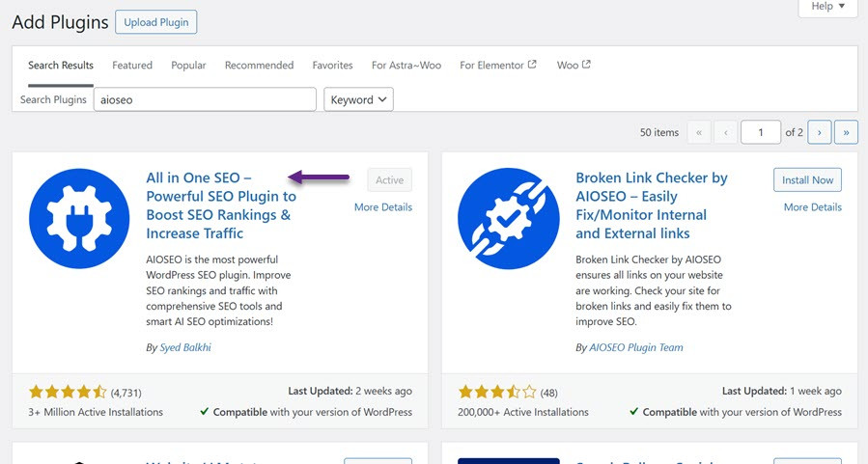This screenshot has height=464, width=868.
Task: Switch to the Featured tab
Action: (132, 66)
